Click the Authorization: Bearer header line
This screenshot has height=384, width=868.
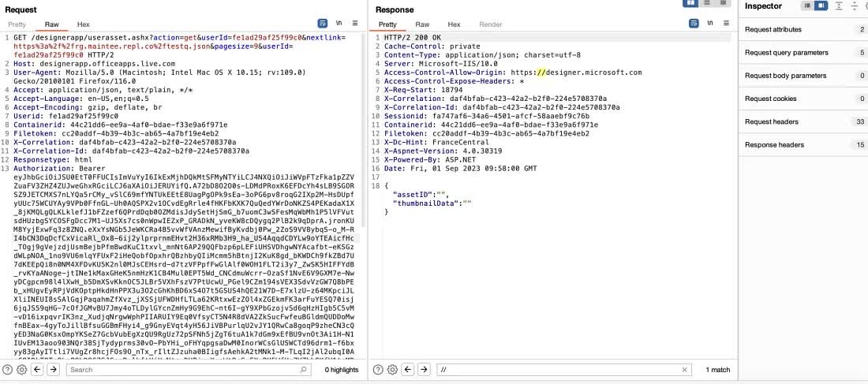[59, 168]
